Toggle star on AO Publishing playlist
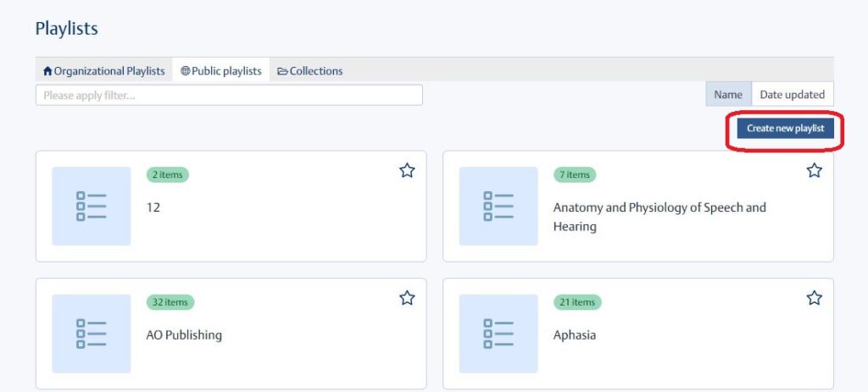 (x=407, y=298)
